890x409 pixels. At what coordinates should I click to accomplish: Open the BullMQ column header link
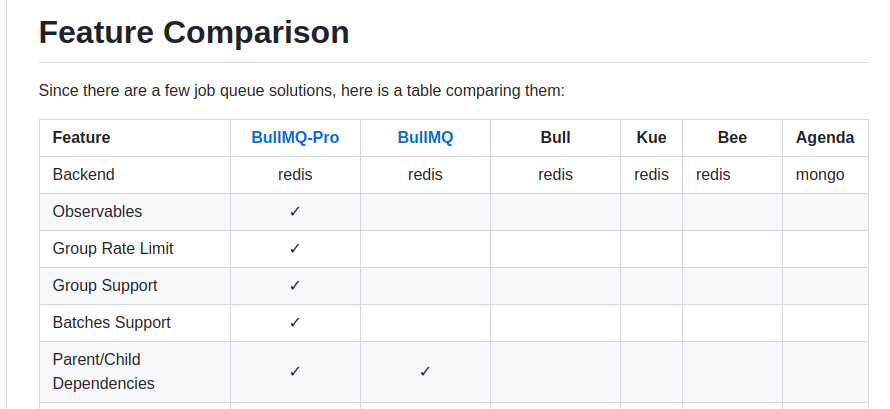[425, 138]
